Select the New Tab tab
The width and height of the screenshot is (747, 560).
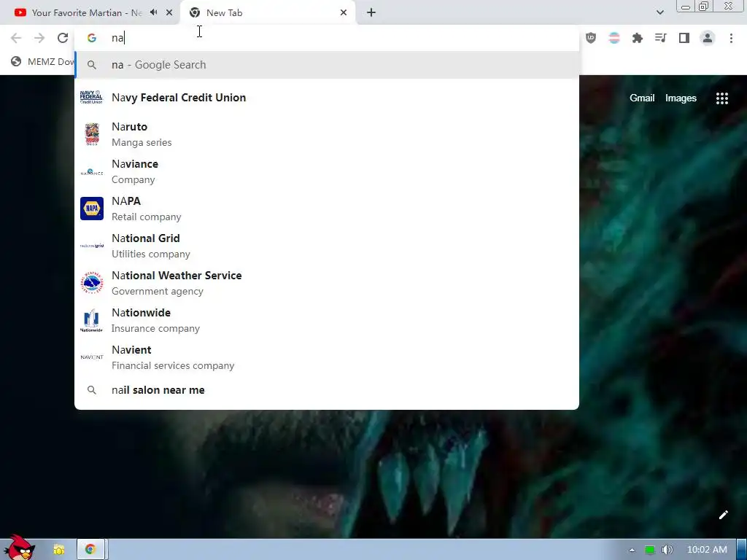click(267, 13)
